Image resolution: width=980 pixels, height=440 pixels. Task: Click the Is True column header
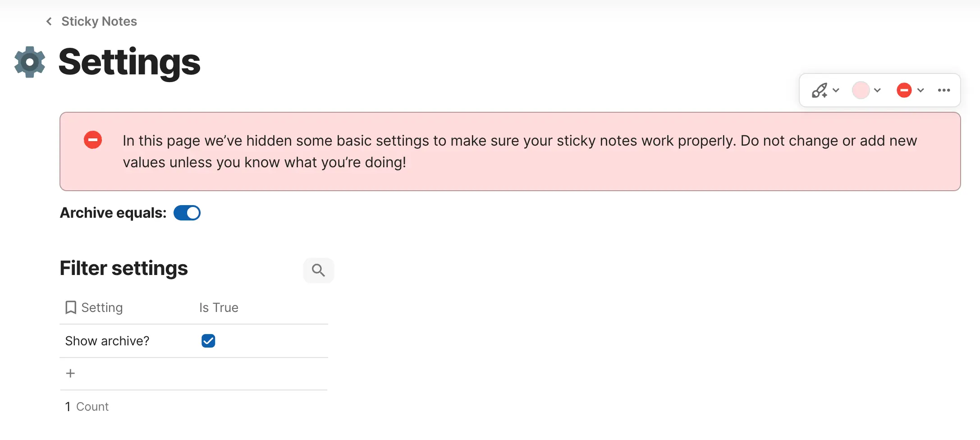click(x=219, y=307)
